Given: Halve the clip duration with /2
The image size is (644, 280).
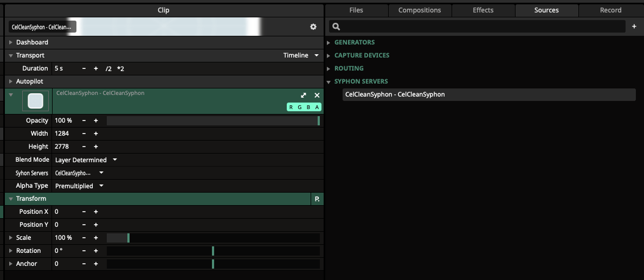Looking at the screenshot, I should coord(108,69).
